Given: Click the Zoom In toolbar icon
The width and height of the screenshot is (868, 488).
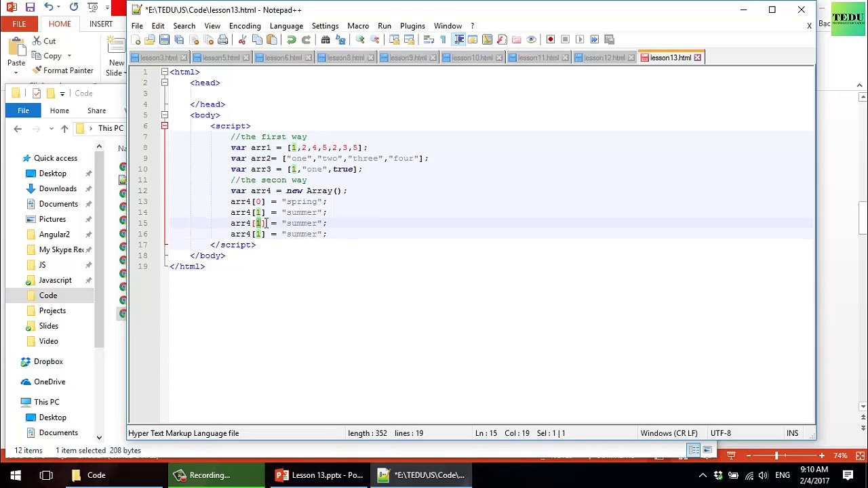Looking at the screenshot, I should coord(360,40).
